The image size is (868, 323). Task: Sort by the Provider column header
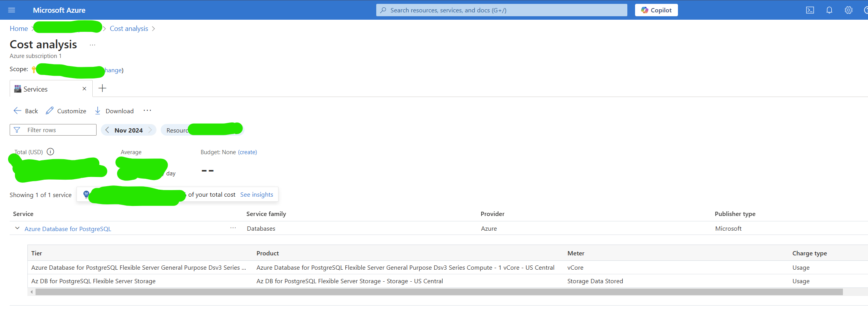click(493, 214)
